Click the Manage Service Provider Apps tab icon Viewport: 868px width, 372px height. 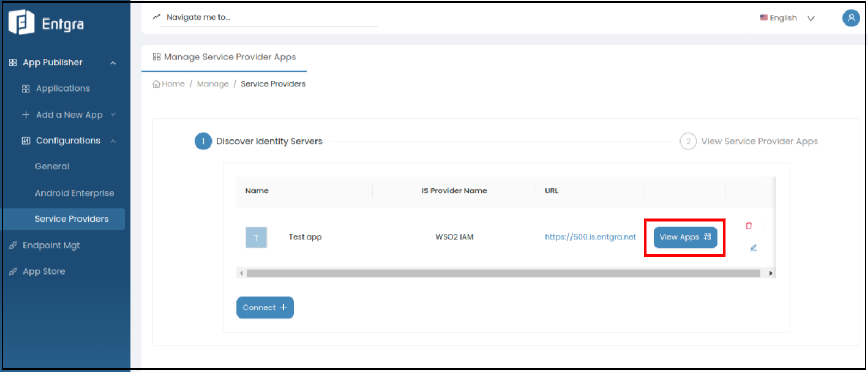pyautogui.click(x=156, y=57)
